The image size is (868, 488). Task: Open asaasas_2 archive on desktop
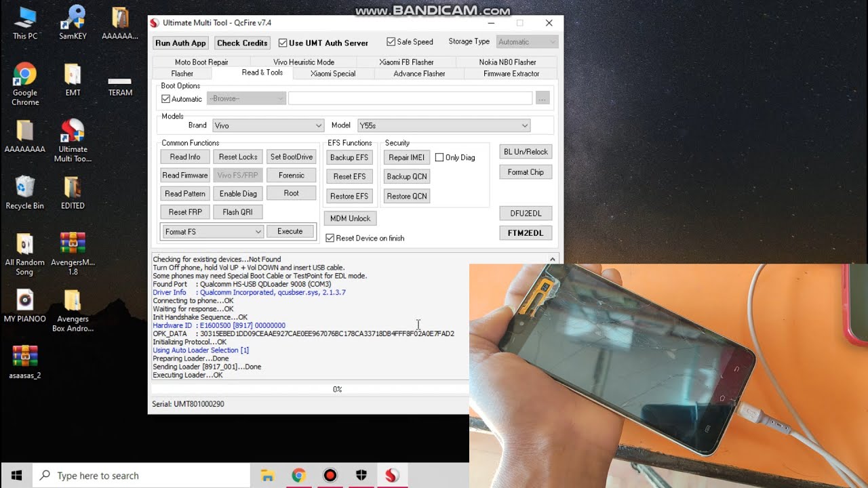pos(25,362)
